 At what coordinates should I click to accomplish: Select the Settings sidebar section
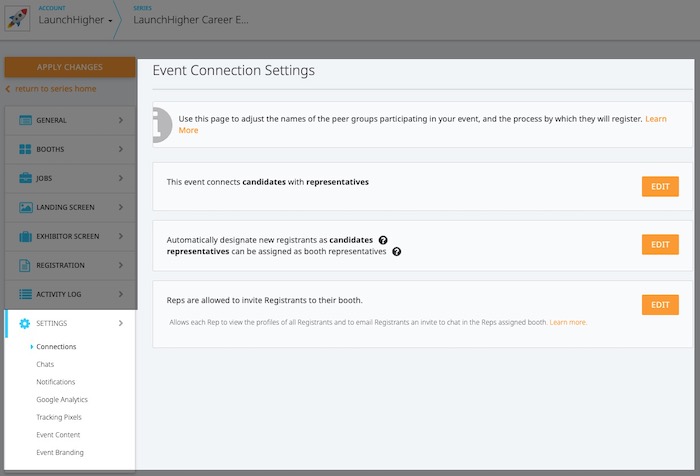coord(70,323)
